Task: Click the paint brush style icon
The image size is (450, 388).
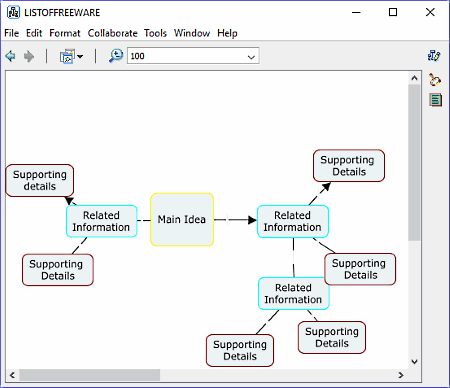Action: 435,80
